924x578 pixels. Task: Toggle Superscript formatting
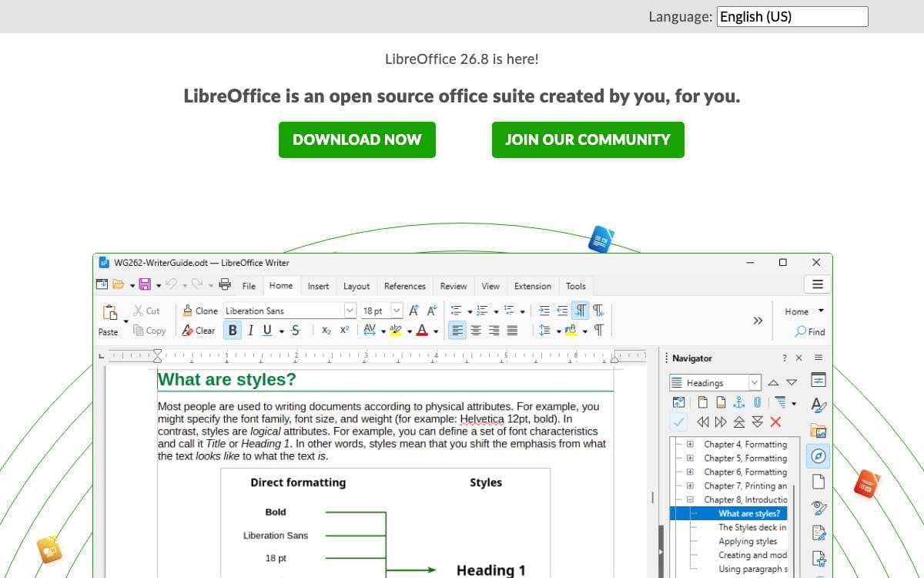click(x=344, y=330)
